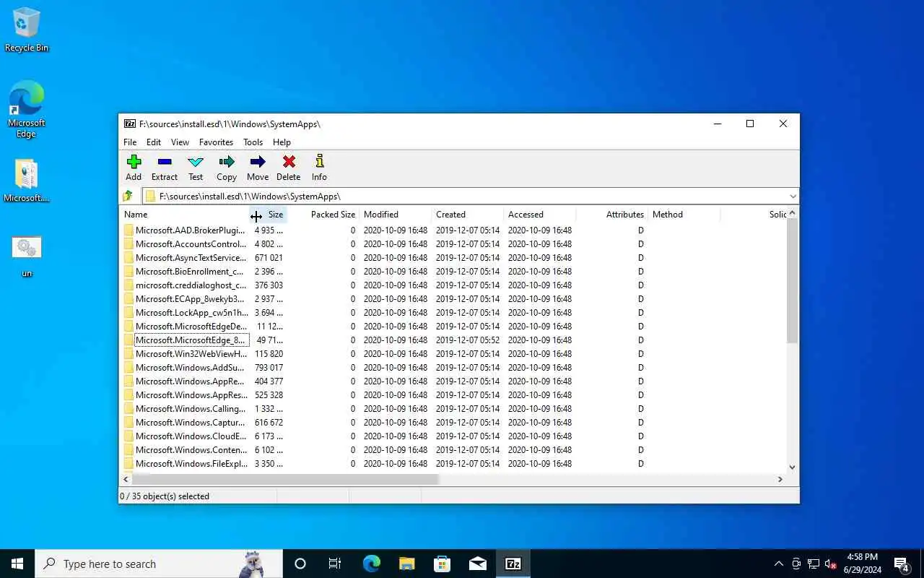
Task: Open the Tools menu
Action: 253,142
